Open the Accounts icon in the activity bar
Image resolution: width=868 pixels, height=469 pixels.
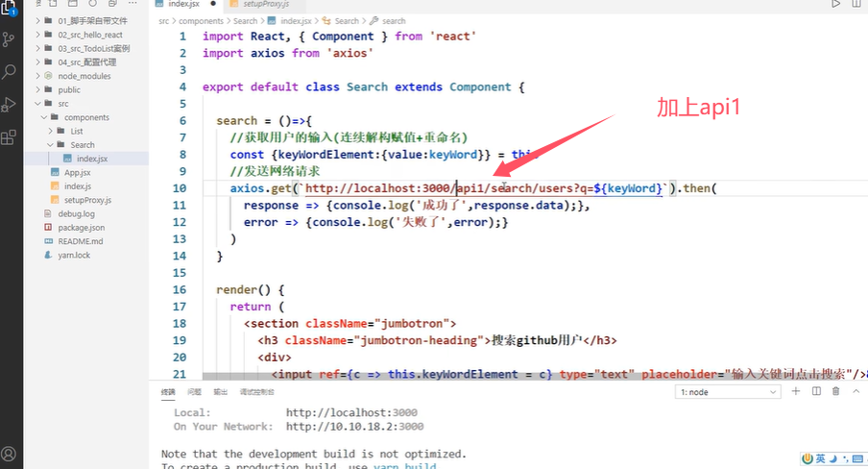tap(9, 454)
